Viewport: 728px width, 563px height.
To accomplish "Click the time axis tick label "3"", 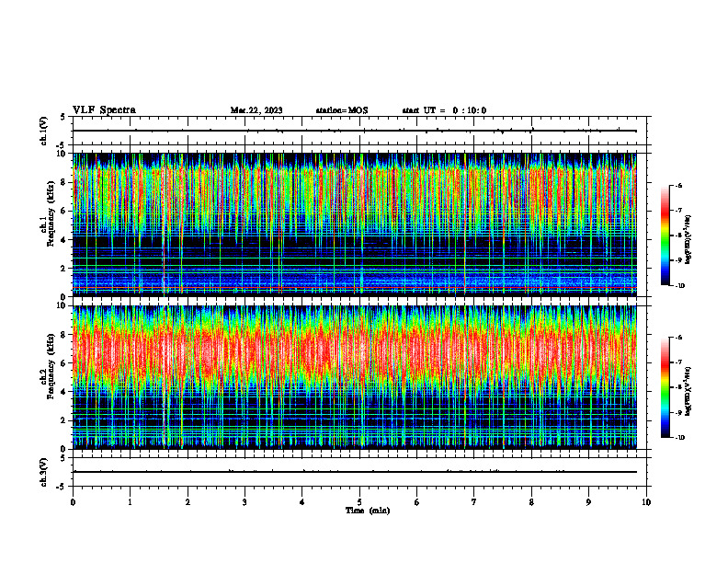I will pyautogui.click(x=245, y=502).
